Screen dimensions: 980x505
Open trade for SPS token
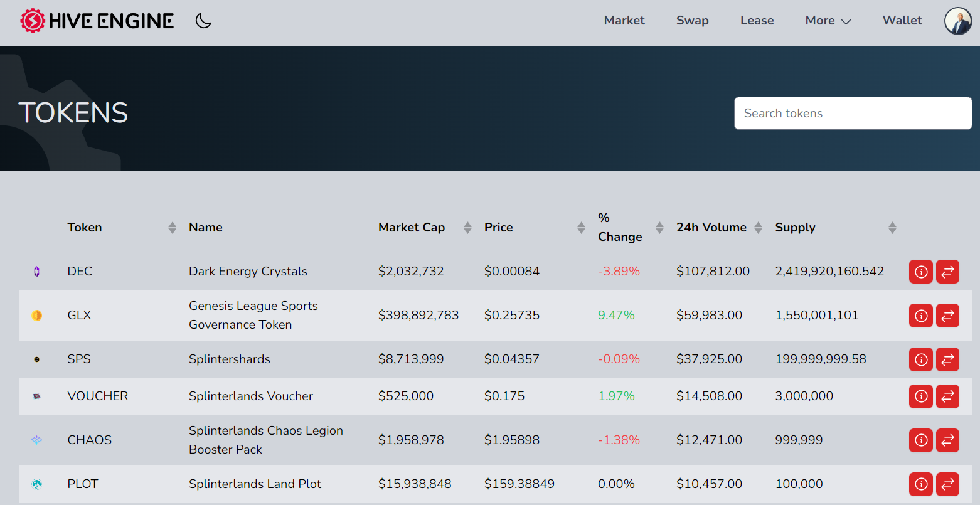click(947, 359)
